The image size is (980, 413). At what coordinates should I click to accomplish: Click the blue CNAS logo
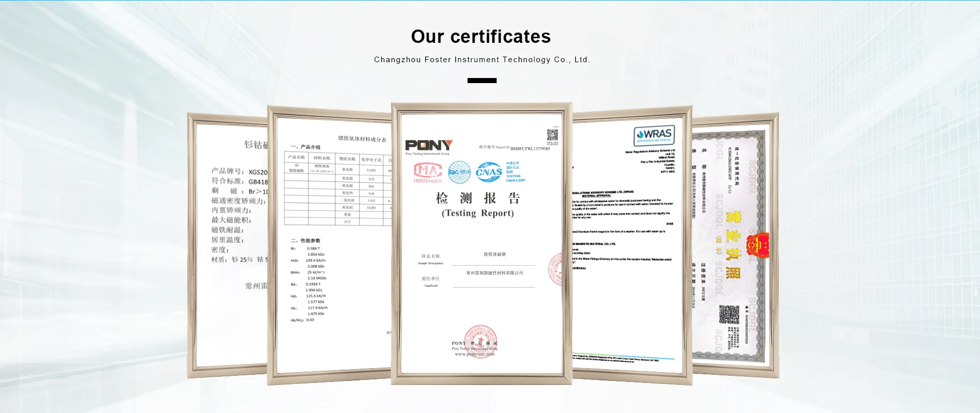(489, 172)
